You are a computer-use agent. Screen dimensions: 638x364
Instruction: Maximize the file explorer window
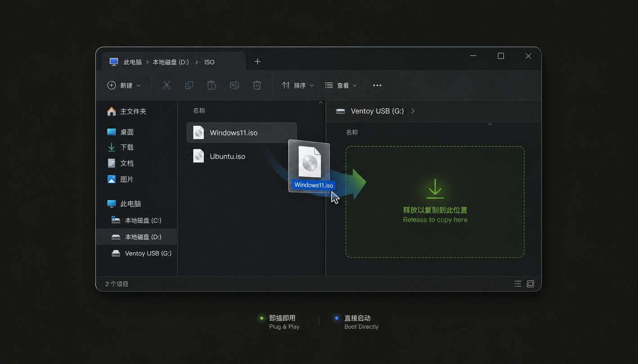(x=501, y=56)
